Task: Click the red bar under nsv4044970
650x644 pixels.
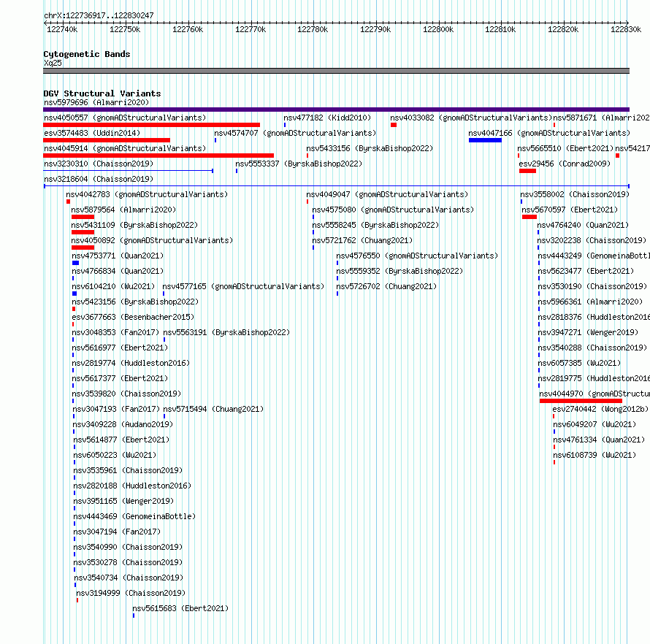Action: (581, 401)
